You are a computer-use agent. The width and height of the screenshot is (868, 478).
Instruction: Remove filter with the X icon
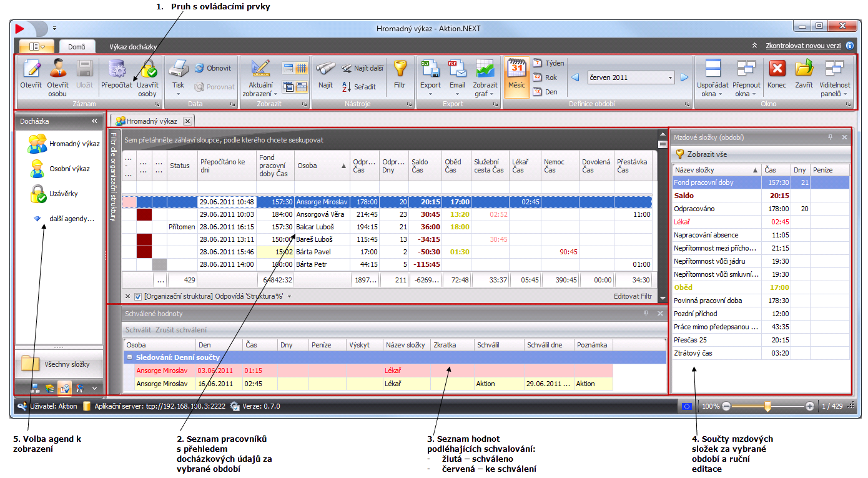(127, 297)
